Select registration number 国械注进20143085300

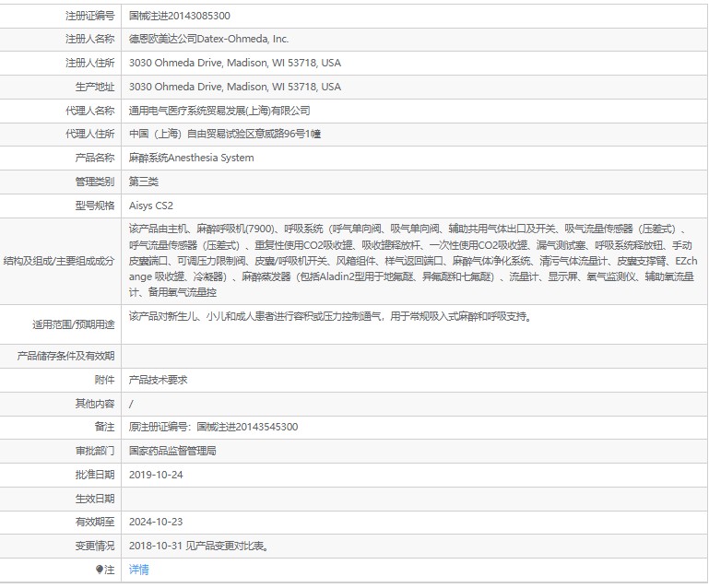[180, 16]
